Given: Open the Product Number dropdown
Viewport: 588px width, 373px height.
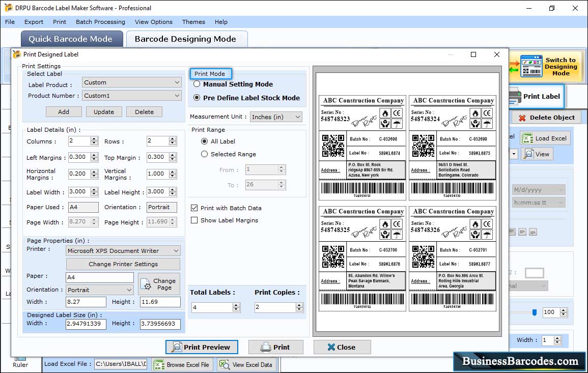Looking at the screenshot, I should tap(132, 96).
